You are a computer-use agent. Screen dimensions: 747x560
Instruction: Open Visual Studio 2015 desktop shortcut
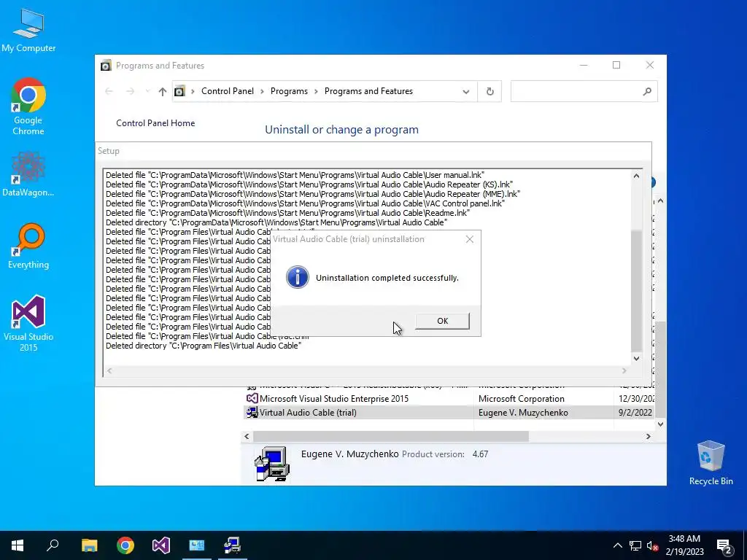click(x=28, y=324)
